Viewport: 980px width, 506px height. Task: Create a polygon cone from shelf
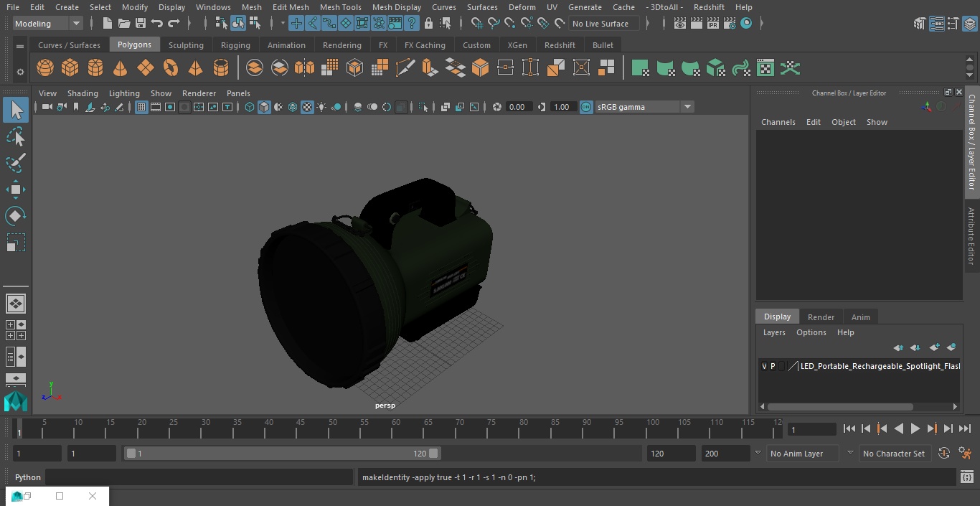[121, 68]
